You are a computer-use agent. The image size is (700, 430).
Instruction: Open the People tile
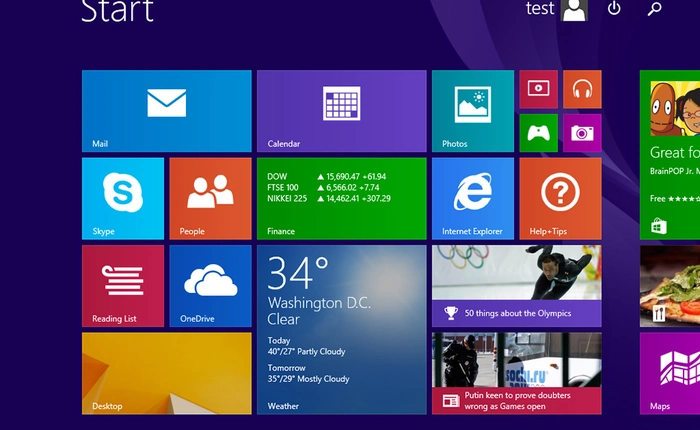(210, 198)
